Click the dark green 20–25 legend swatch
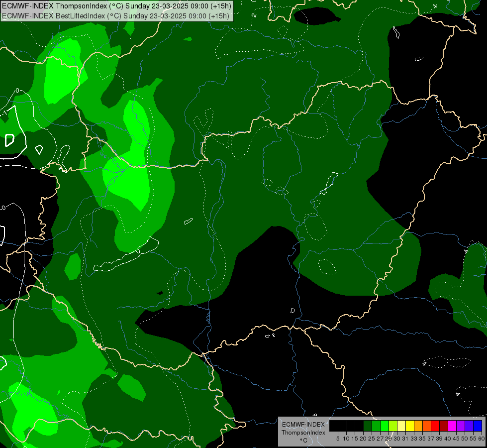 point(368,426)
